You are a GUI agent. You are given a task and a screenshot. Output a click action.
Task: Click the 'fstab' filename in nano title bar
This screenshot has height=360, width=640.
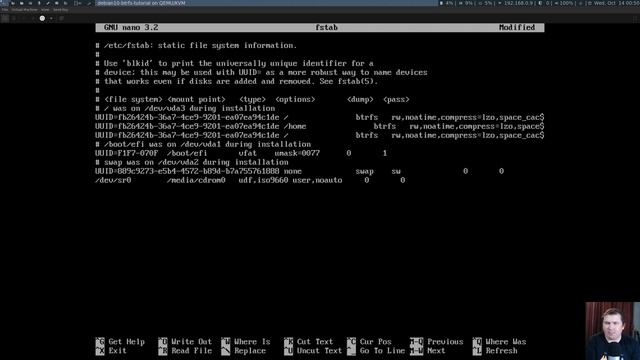[x=327, y=27]
